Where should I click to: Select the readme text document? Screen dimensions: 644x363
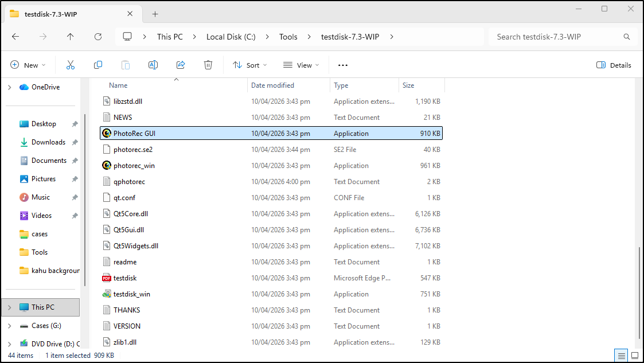click(271, 261)
